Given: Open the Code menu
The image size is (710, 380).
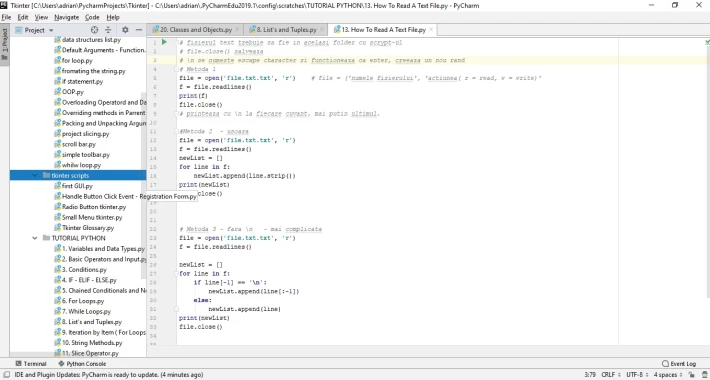Looking at the screenshot, I should point(92,17).
